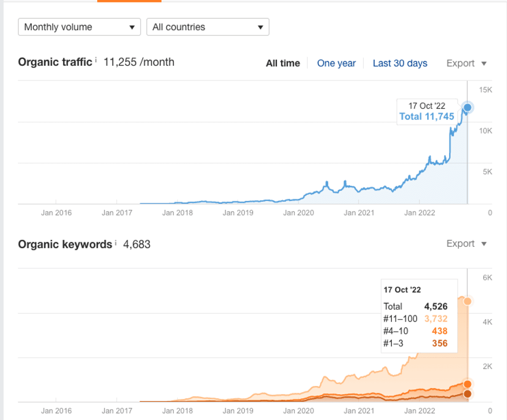The image size is (507, 420).
Task: Click blue data point on traffic chart
Action: pyautogui.click(x=467, y=107)
